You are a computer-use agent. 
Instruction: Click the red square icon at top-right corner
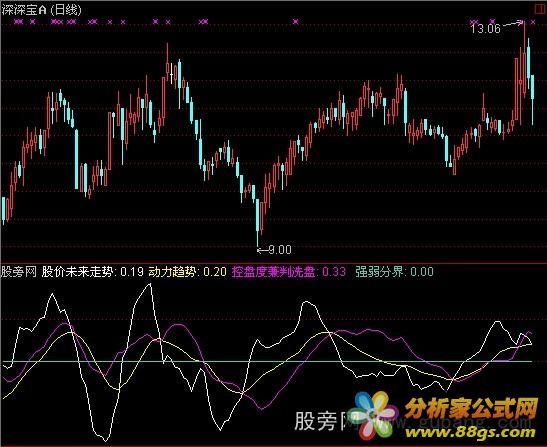coord(540,9)
